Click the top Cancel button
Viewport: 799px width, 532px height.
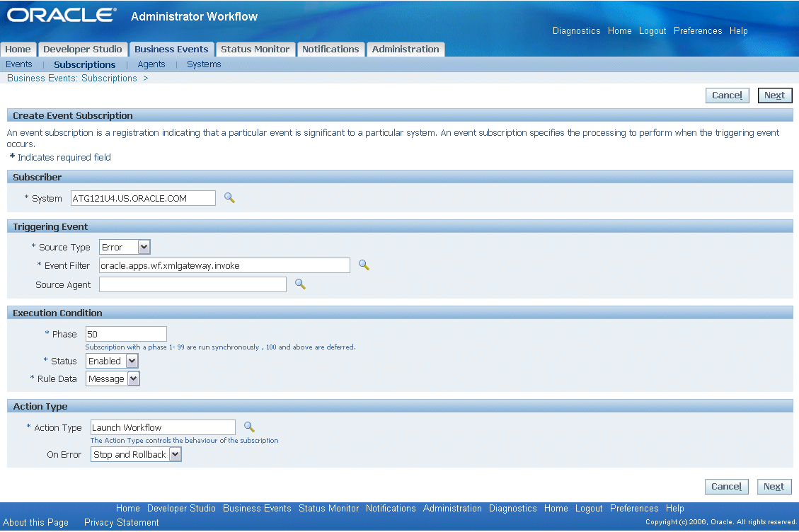[x=727, y=96]
